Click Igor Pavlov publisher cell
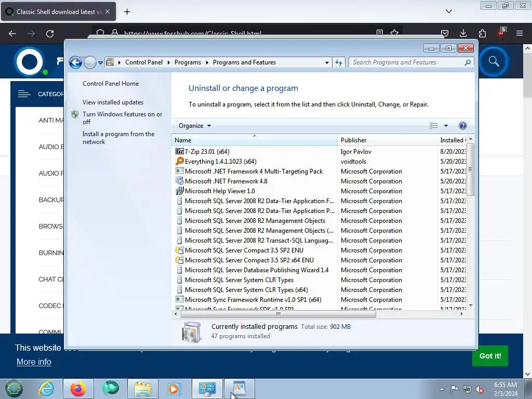 pos(356,152)
